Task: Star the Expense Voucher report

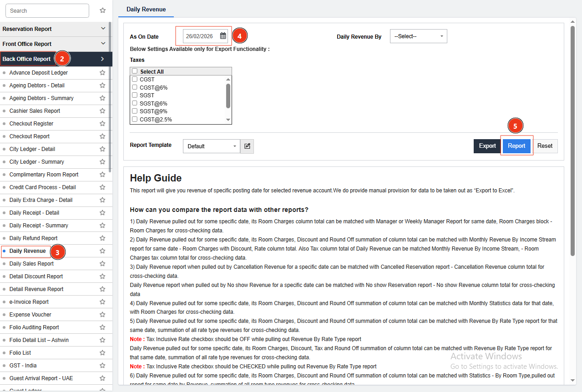Action: click(x=102, y=315)
